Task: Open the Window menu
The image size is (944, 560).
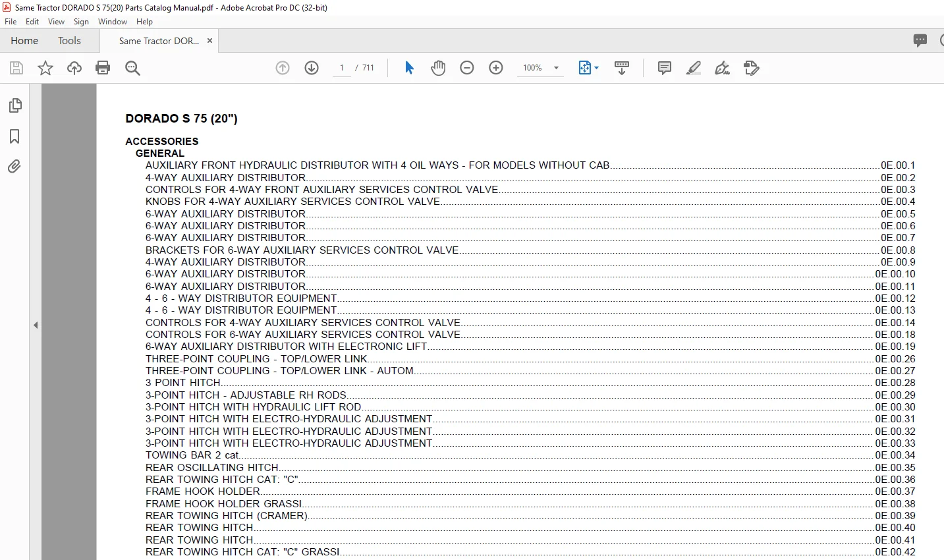Action: click(113, 22)
